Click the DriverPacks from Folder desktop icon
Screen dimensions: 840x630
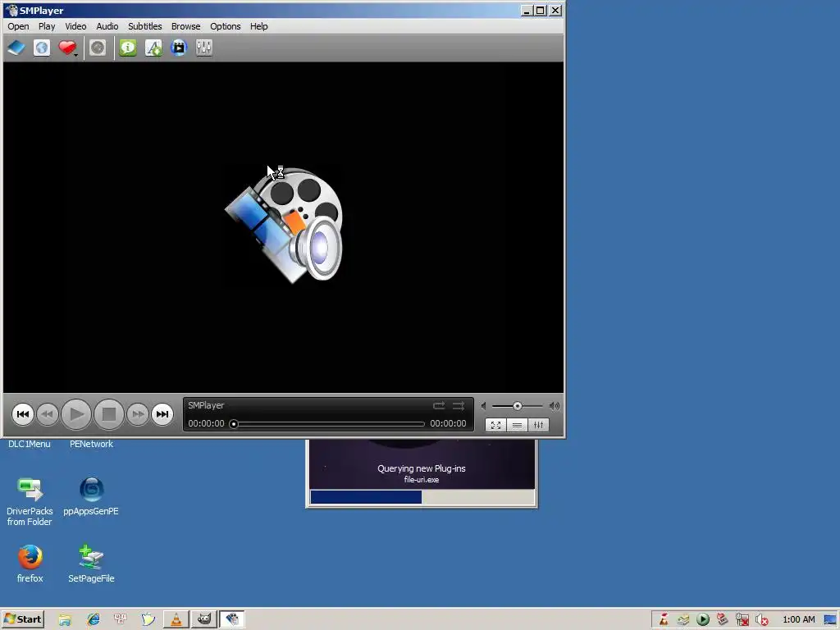click(30, 501)
